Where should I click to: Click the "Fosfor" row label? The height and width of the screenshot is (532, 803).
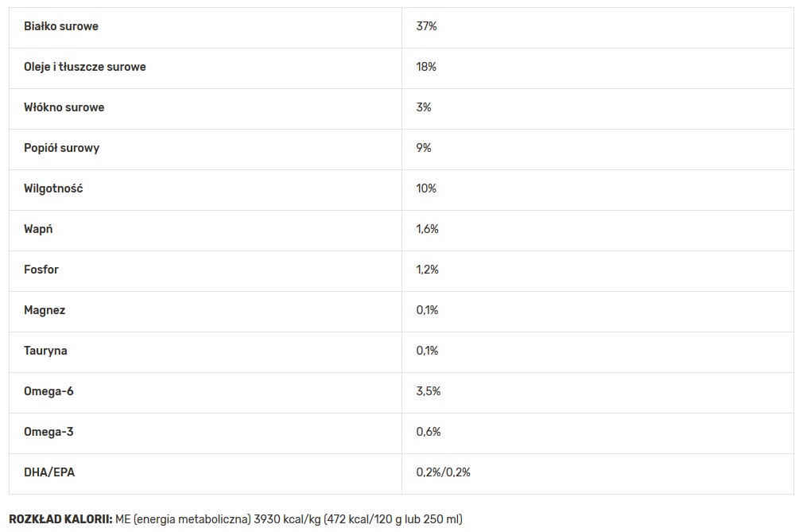coord(41,270)
